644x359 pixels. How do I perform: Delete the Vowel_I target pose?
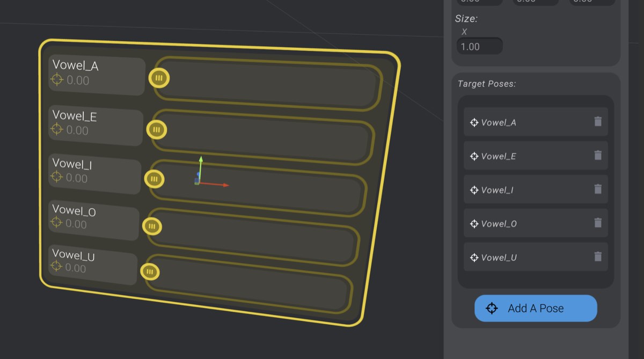598,189
